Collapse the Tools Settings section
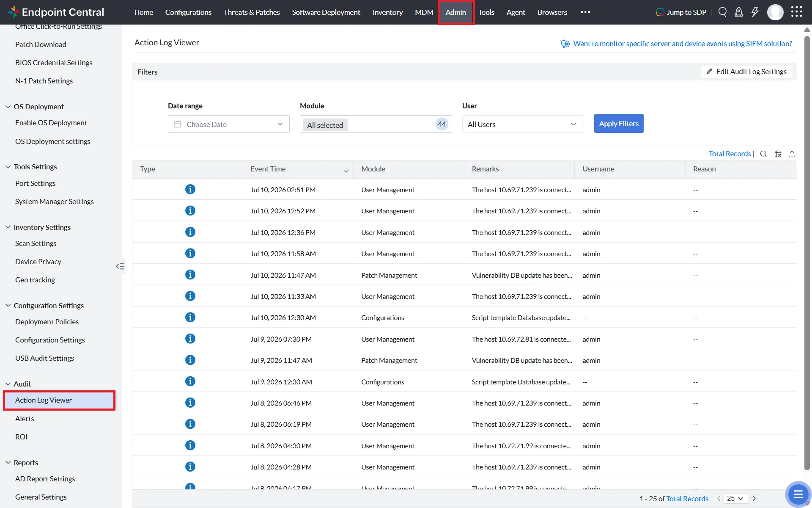Screen dimensions: 812x508 [x=8, y=167]
